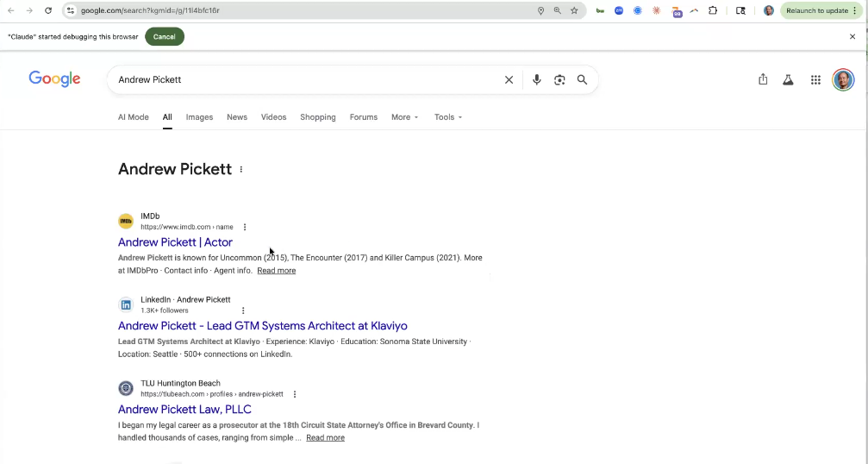
Task: Switch to Images tab
Action: pos(199,116)
